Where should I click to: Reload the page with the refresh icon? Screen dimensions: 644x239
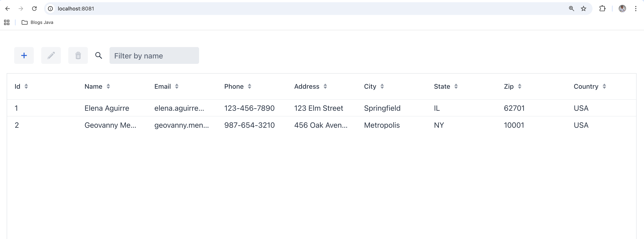34,9
